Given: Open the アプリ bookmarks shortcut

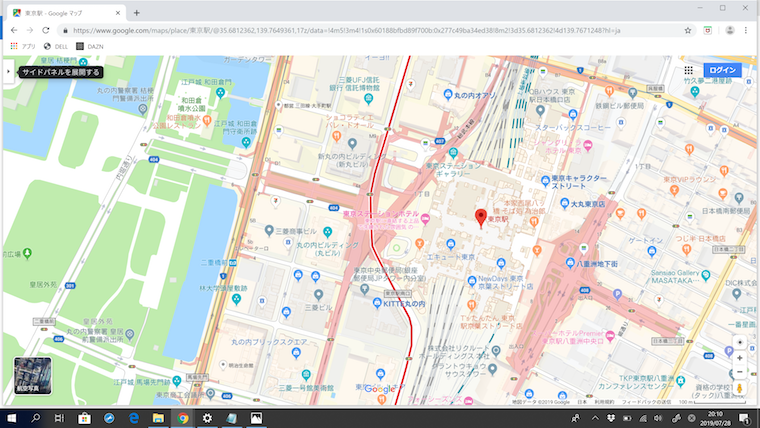Looking at the screenshot, I should [x=23, y=47].
